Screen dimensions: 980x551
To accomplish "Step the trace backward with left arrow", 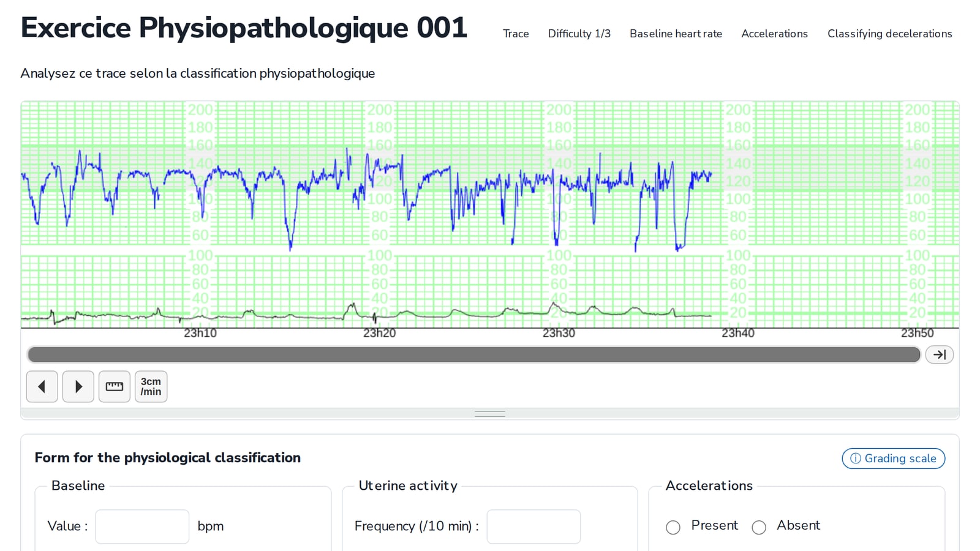I will click(42, 386).
